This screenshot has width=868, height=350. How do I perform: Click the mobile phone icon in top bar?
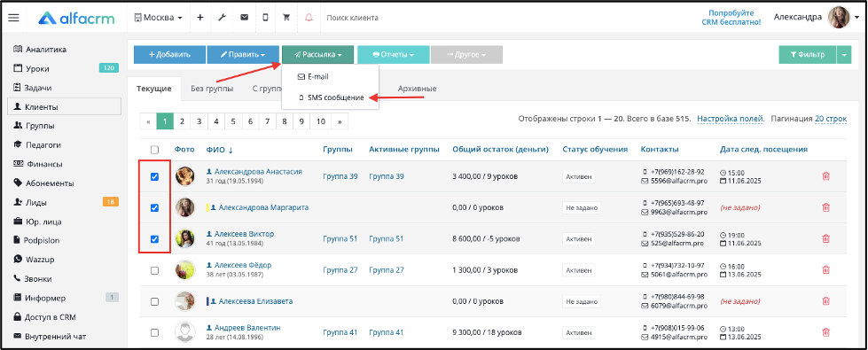tap(265, 18)
